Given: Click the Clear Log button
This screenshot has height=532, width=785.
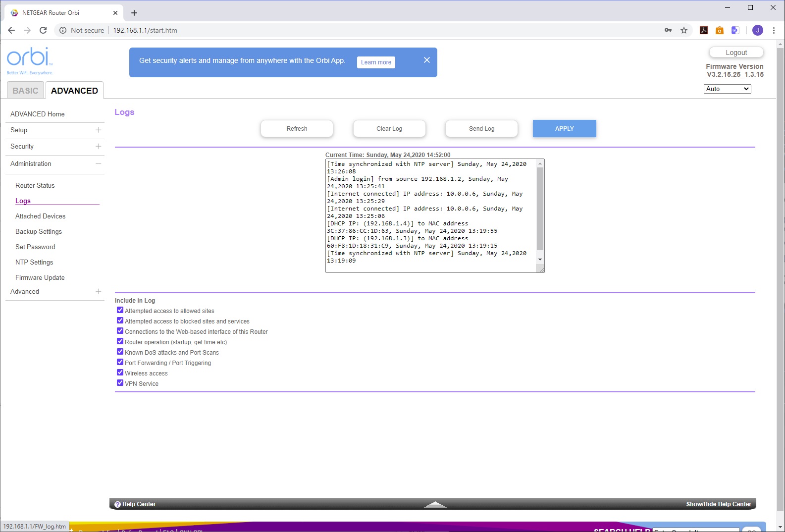Looking at the screenshot, I should click(389, 128).
